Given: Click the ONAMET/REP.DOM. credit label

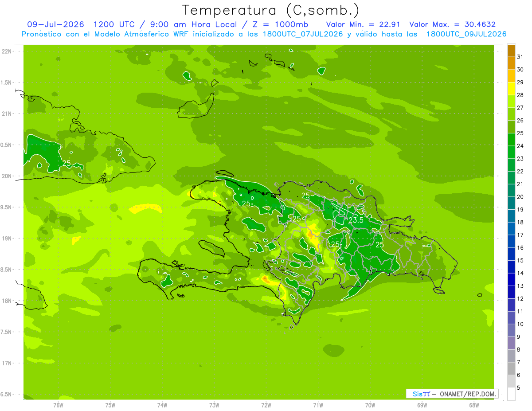Looking at the screenshot, I should click(x=467, y=394).
